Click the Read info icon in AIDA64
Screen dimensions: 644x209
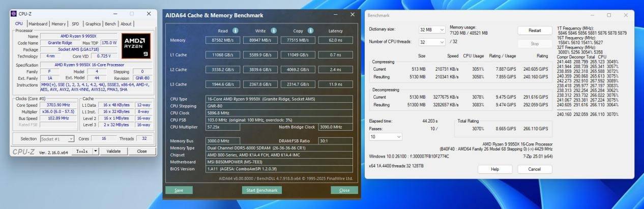pyautogui.click(x=235, y=31)
